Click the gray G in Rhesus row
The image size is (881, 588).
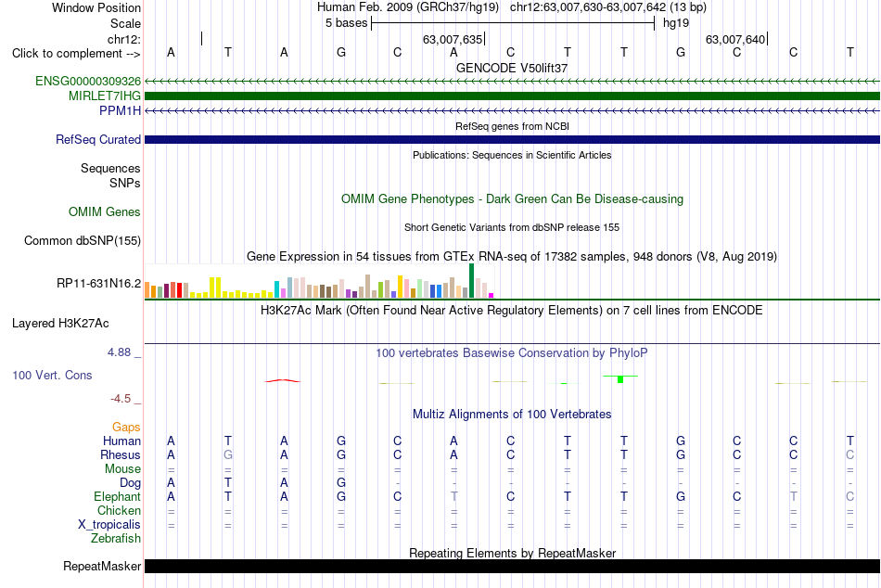pyautogui.click(x=227, y=454)
